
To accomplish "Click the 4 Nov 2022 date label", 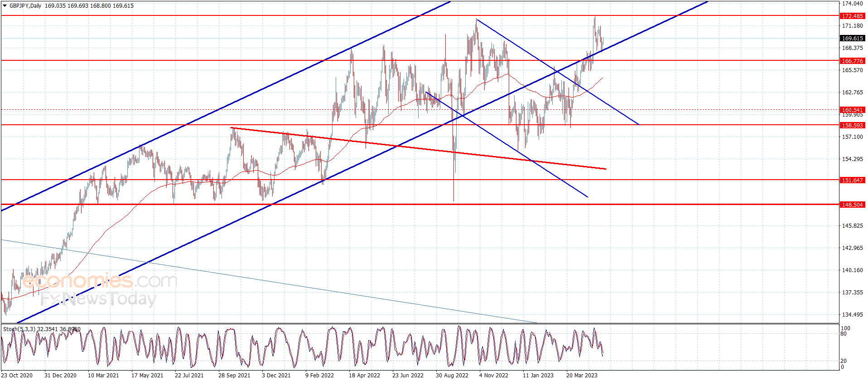I will (494, 375).
